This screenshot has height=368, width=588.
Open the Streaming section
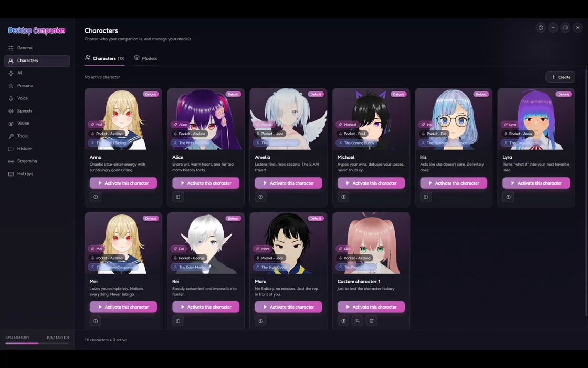(37, 161)
